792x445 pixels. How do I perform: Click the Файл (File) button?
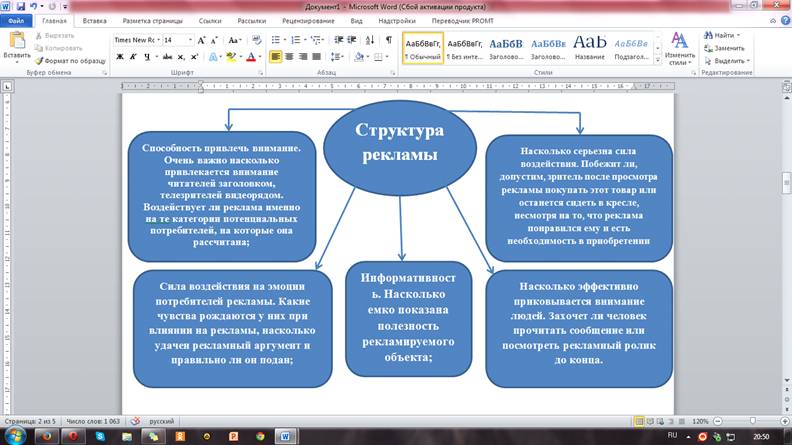click(x=17, y=19)
